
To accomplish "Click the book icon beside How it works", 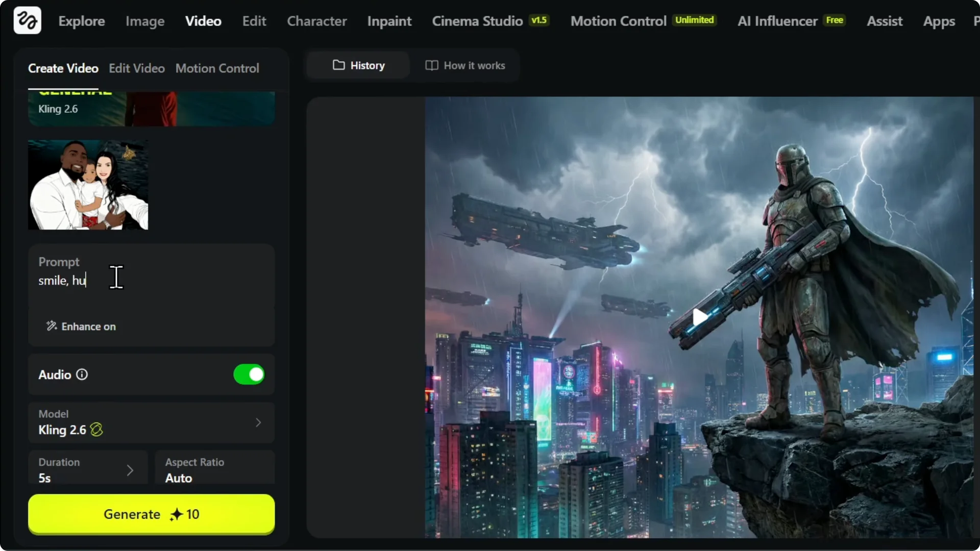I will tap(431, 65).
